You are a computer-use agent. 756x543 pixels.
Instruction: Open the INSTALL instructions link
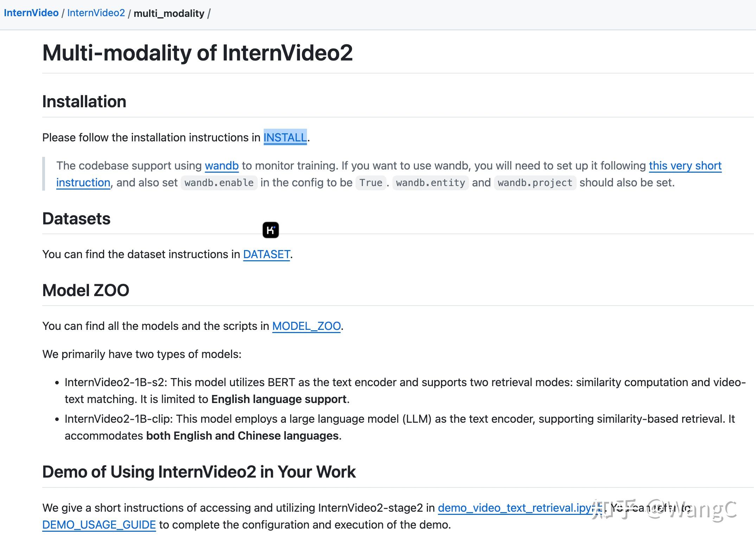285,138
